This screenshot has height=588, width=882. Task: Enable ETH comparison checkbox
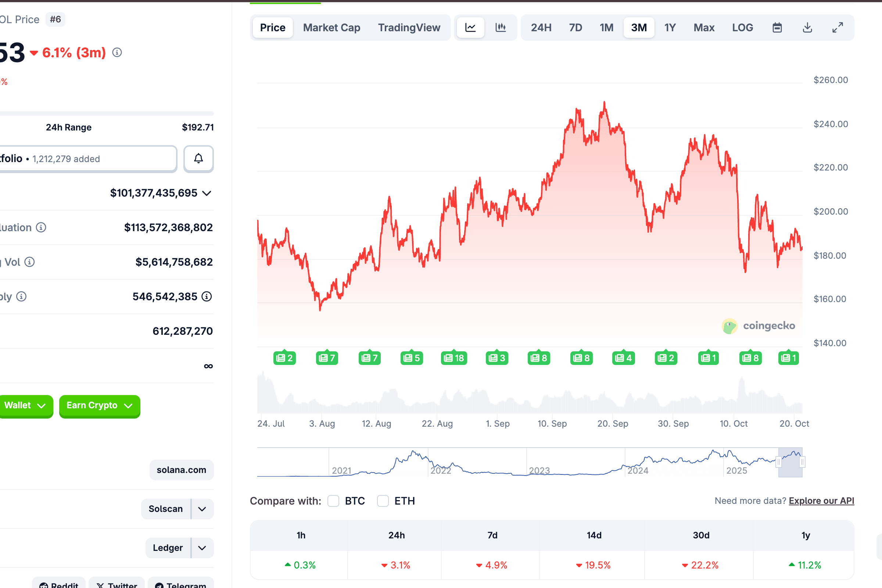pos(383,501)
